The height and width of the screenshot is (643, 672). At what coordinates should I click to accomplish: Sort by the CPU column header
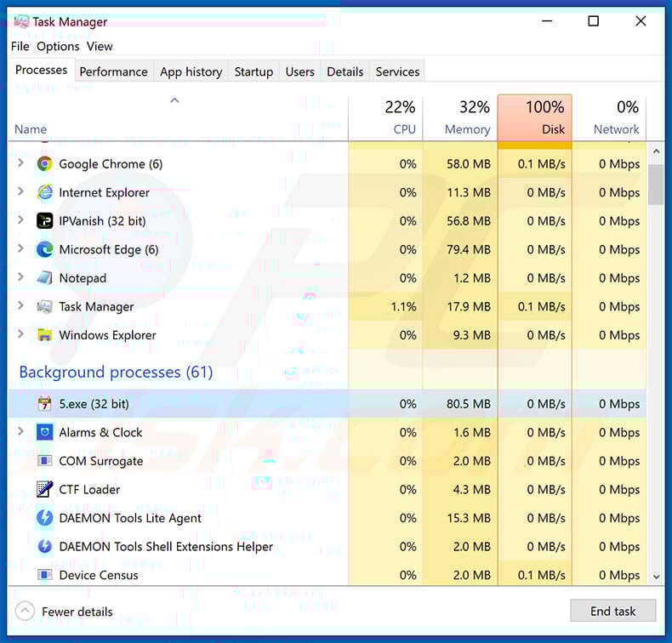(x=385, y=118)
